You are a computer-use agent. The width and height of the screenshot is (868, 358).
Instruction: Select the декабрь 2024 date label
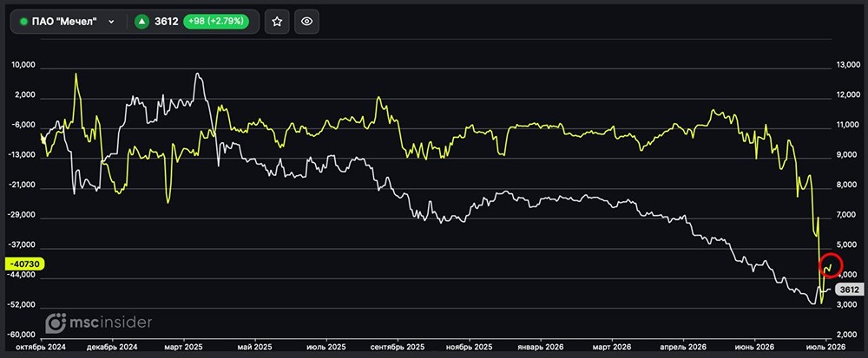tap(112, 347)
